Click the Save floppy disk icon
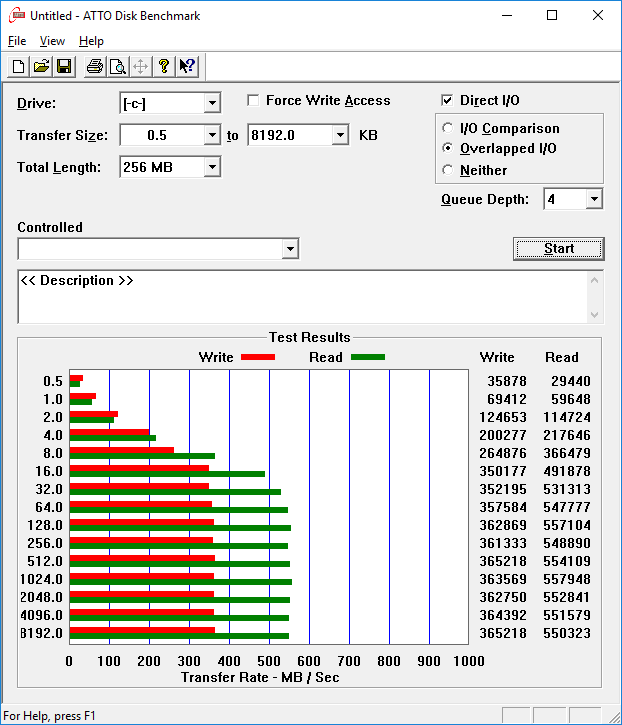 click(x=64, y=67)
